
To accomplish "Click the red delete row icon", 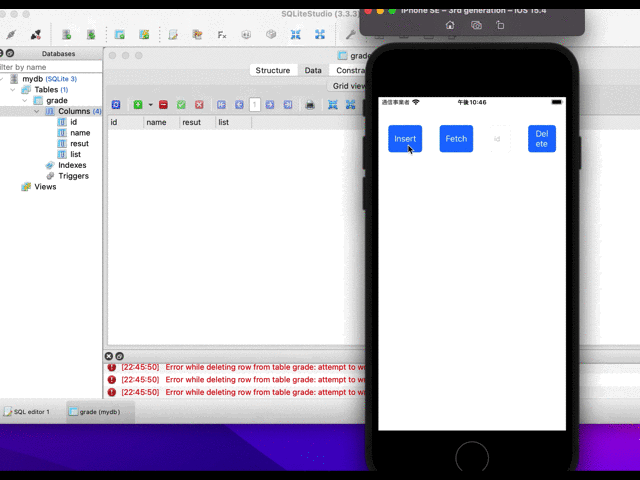I will click(x=163, y=104).
